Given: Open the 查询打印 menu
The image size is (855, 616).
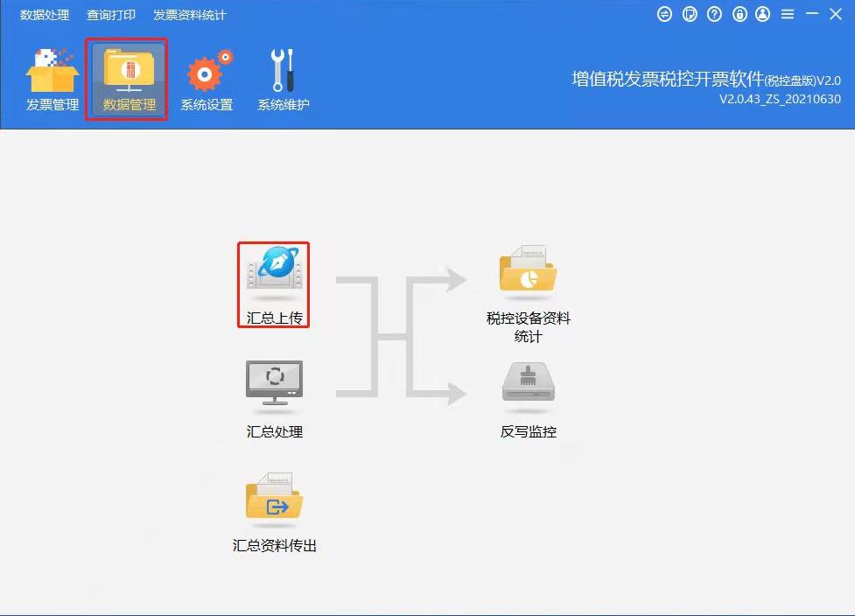Looking at the screenshot, I should (110, 14).
